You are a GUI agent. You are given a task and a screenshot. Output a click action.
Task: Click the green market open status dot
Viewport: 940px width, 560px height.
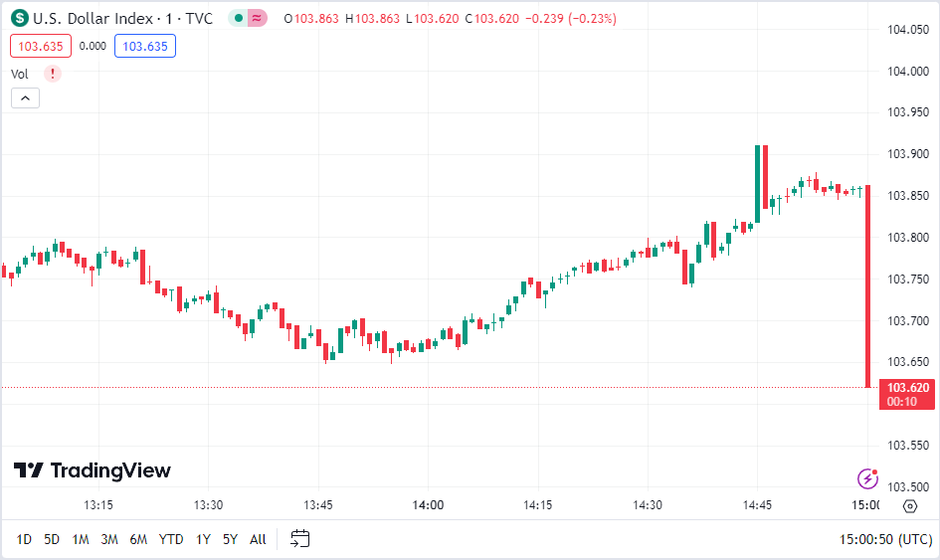click(239, 19)
